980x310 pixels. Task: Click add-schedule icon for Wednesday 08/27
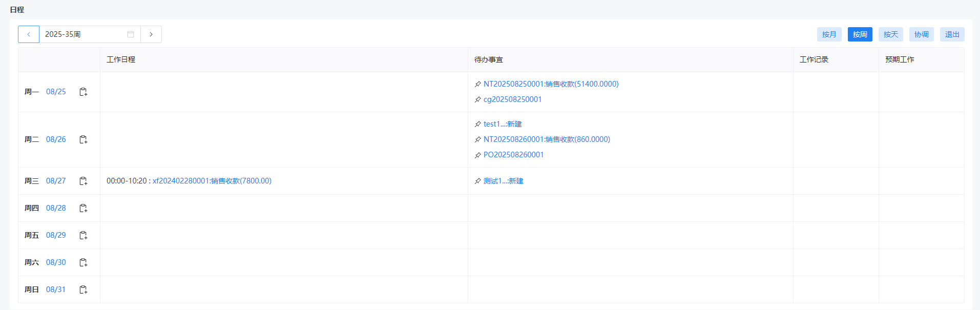(x=83, y=181)
